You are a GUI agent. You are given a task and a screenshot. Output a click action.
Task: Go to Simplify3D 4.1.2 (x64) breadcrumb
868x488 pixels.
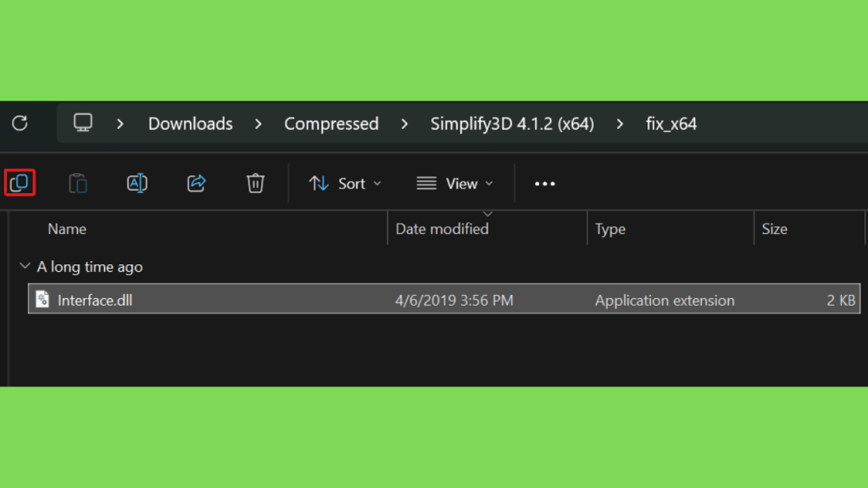[512, 124]
